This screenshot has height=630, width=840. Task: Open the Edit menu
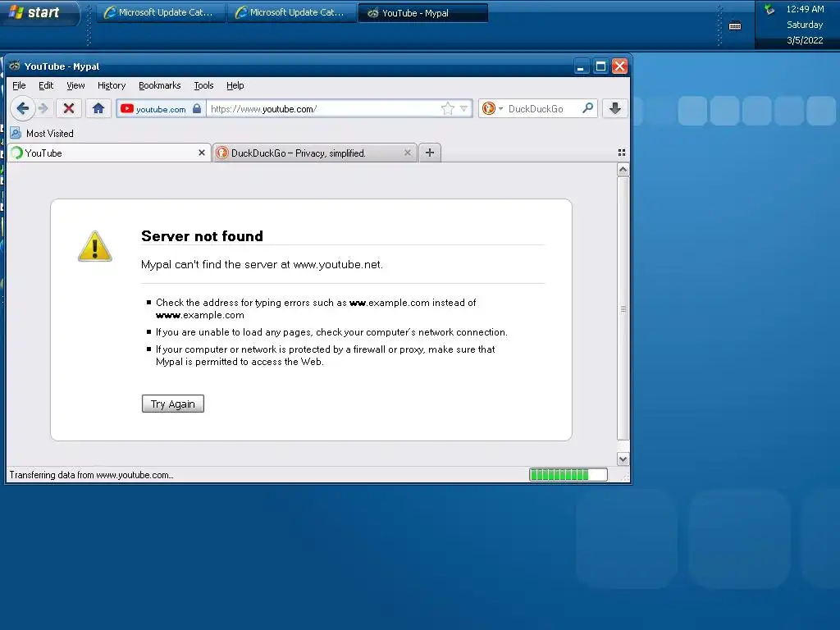click(x=46, y=85)
